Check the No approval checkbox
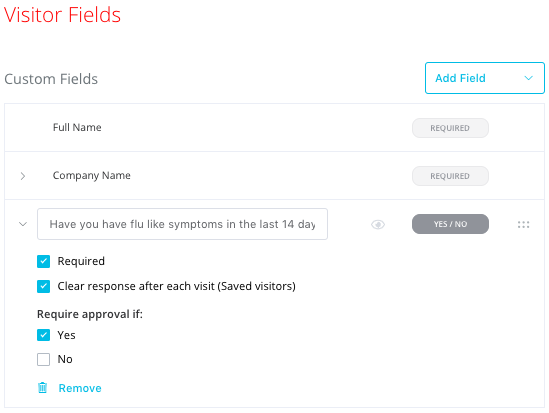 click(43, 359)
